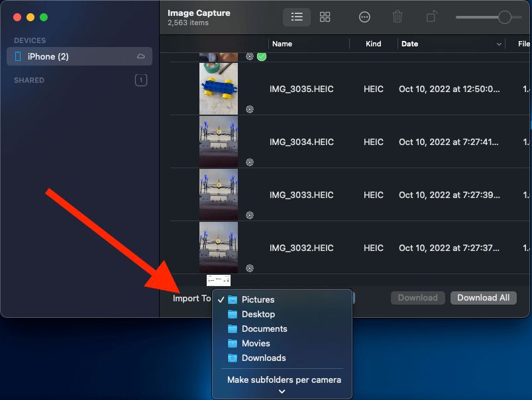Click the Live Photo icon for IMG_3032.HEIC

coord(250,268)
